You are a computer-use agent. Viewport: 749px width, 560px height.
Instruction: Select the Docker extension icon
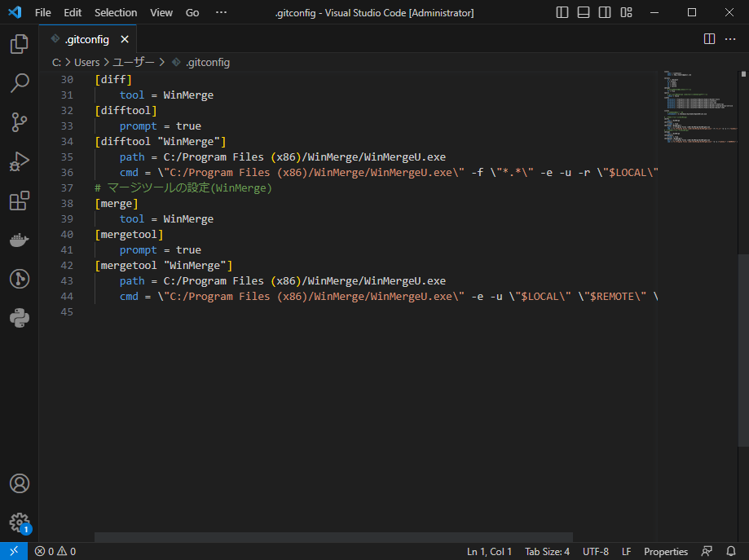[x=20, y=239]
